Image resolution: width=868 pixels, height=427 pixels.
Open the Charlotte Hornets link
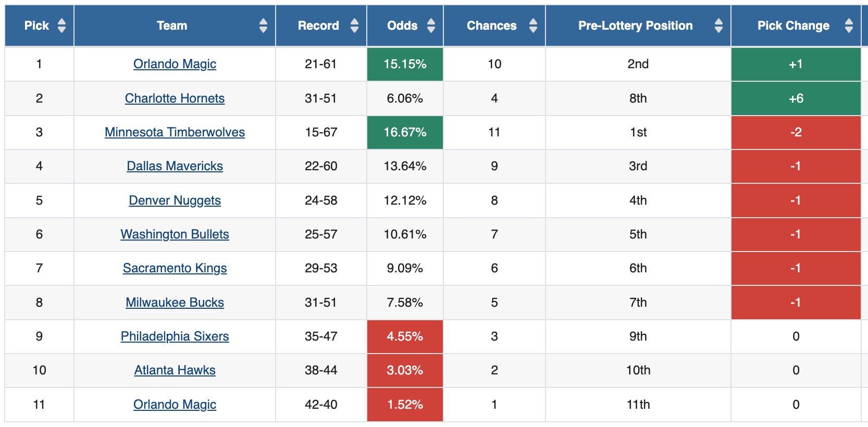175,98
